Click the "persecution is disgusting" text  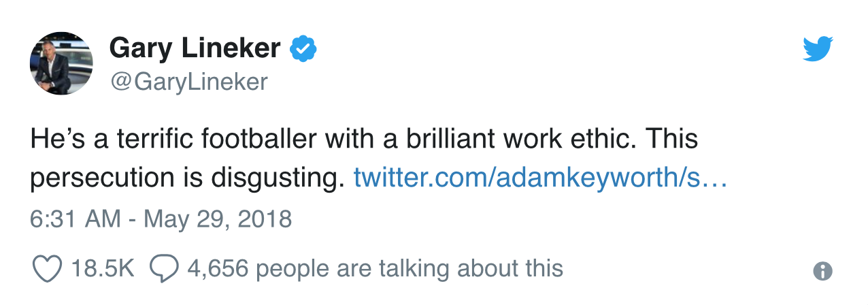[184, 178]
